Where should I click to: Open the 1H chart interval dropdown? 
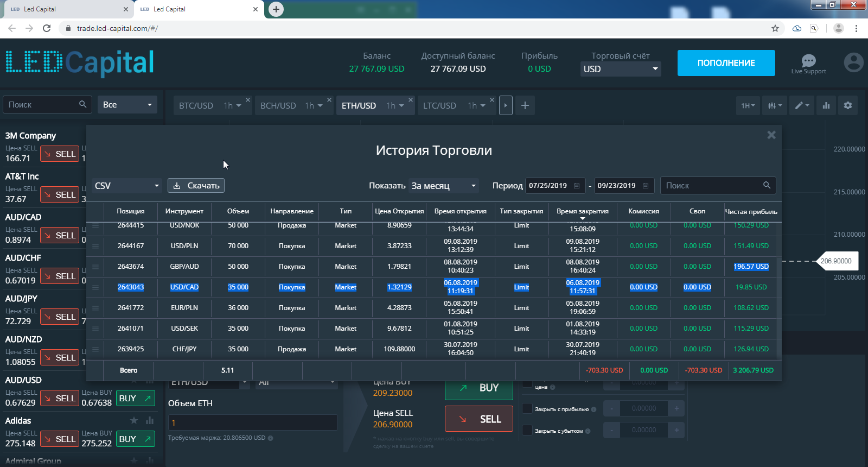pos(748,105)
